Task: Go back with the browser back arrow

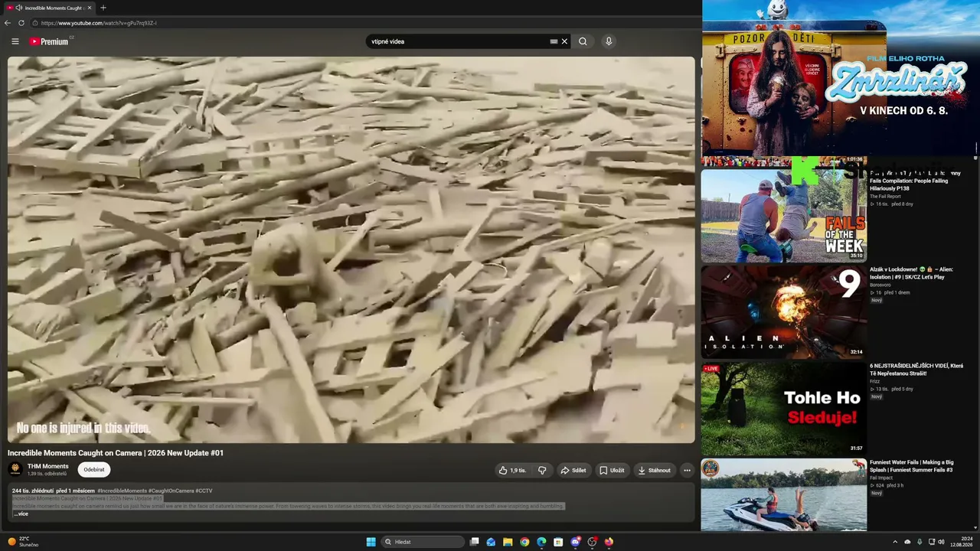Action: point(8,23)
